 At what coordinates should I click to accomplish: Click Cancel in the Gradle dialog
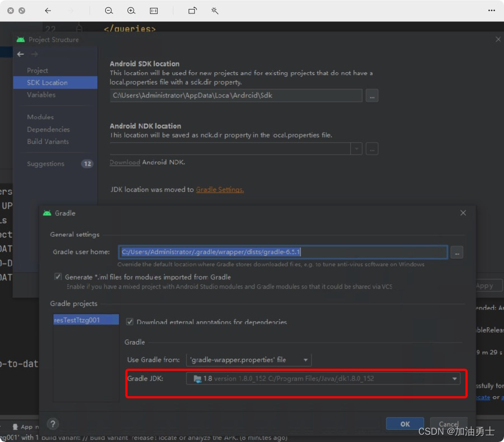tap(449, 424)
